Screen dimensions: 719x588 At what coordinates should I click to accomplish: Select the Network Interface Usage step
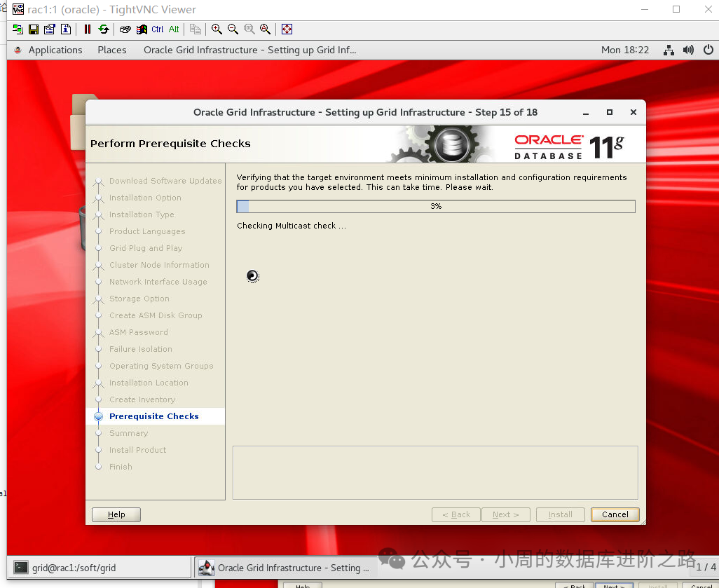coord(158,282)
